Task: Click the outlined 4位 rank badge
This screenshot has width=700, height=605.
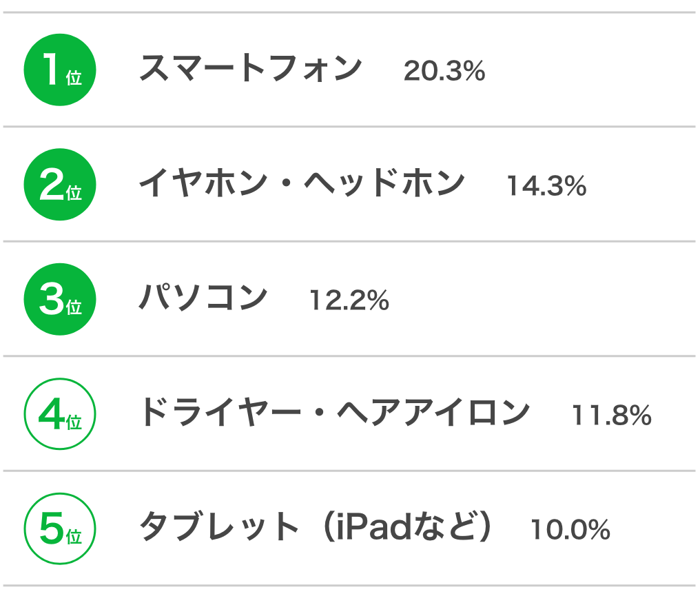Action: tap(60, 414)
